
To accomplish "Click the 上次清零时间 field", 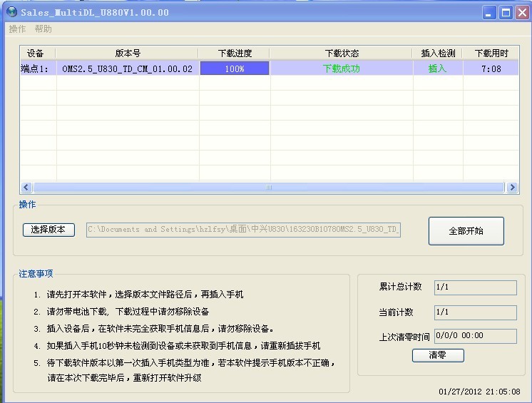I will (474, 336).
